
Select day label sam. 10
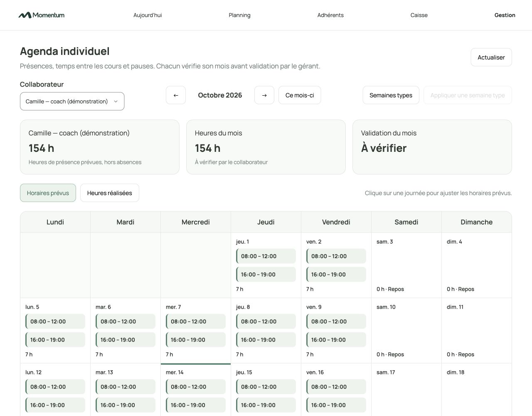click(386, 307)
